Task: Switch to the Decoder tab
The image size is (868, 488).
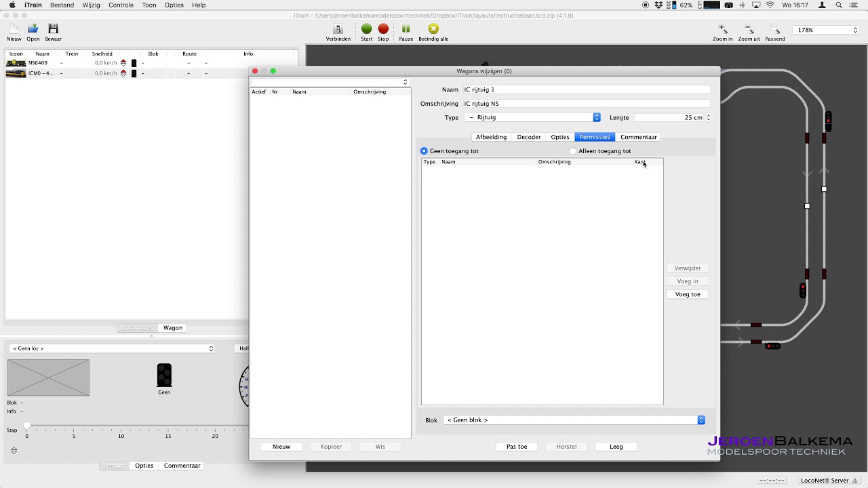Action: tap(529, 137)
